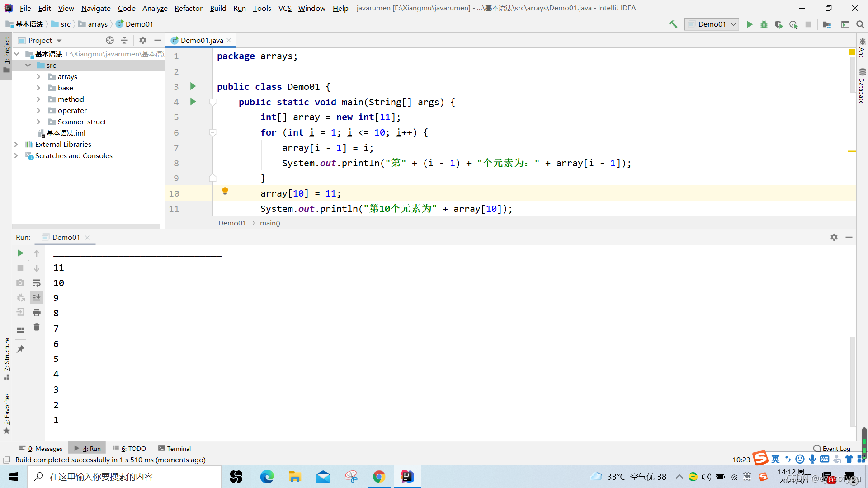868x488 pixels.
Task: Open the Event Log
Action: click(x=832, y=448)
